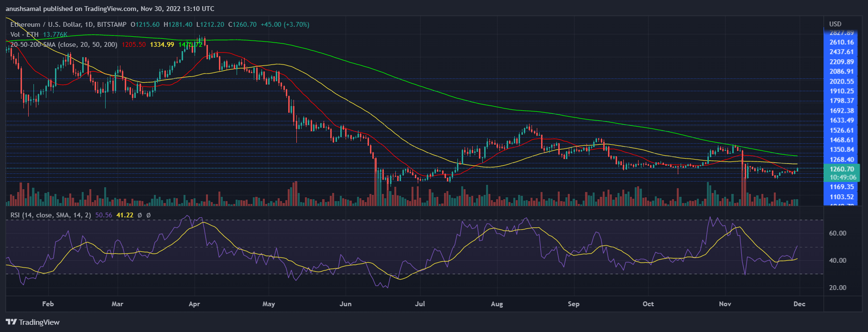Click the Ethereum / U.S. Dollar symbol title

pos(52,24)
